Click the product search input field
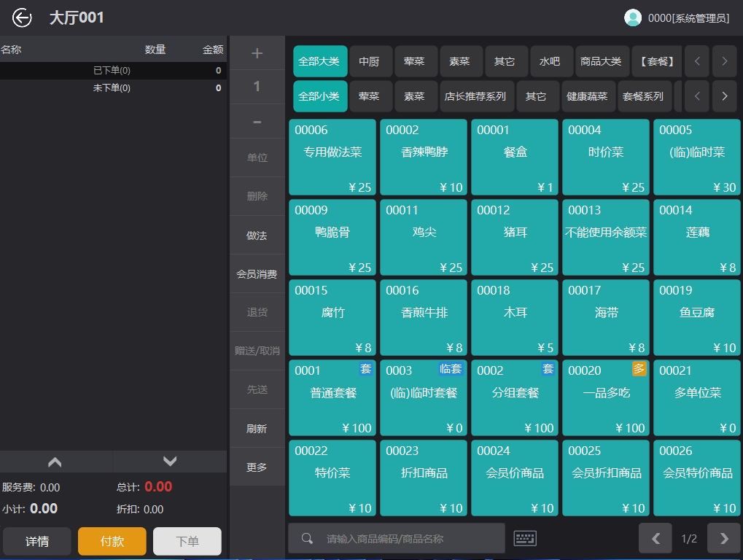743x560 pixels. point(408,539)
